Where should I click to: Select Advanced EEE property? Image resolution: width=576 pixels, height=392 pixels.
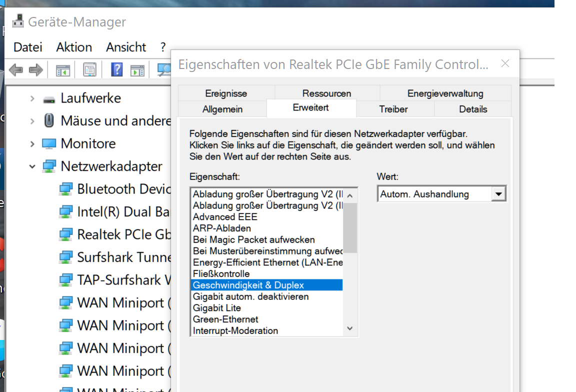click(x=267, y=217)
